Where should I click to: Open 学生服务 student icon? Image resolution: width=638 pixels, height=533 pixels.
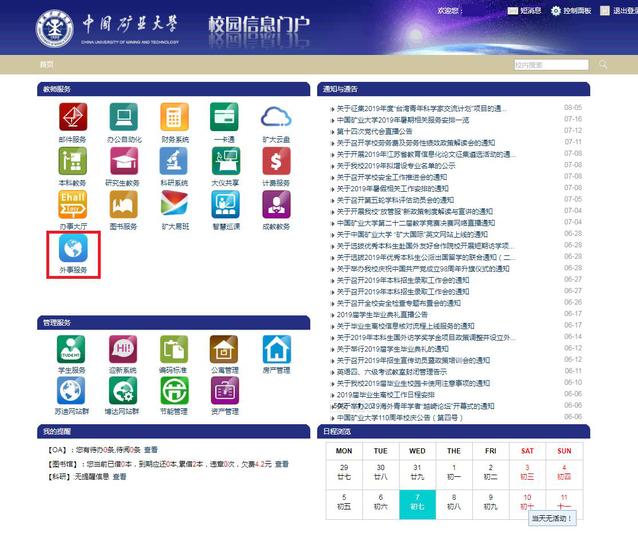click(x=72, y=350)
